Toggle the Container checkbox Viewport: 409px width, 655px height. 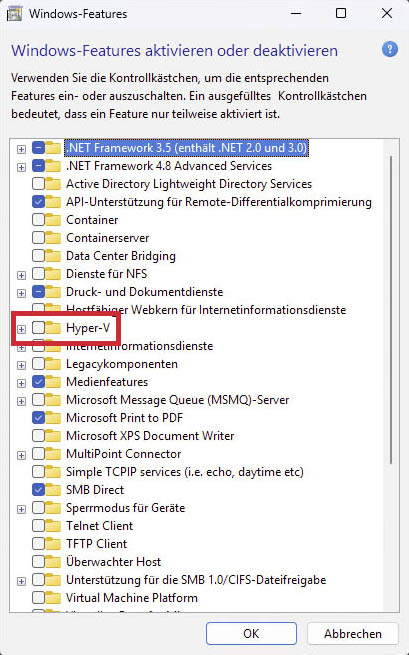pyautogui.click(x=38, y=220)
